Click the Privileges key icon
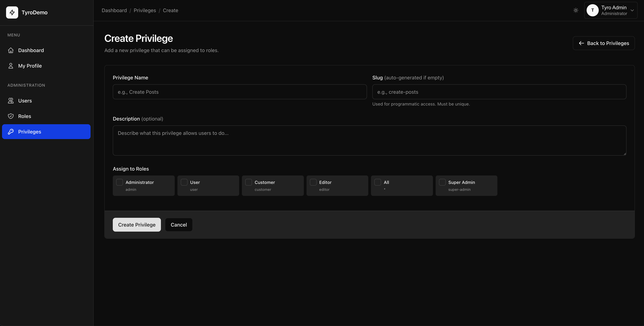 [11, 132]
